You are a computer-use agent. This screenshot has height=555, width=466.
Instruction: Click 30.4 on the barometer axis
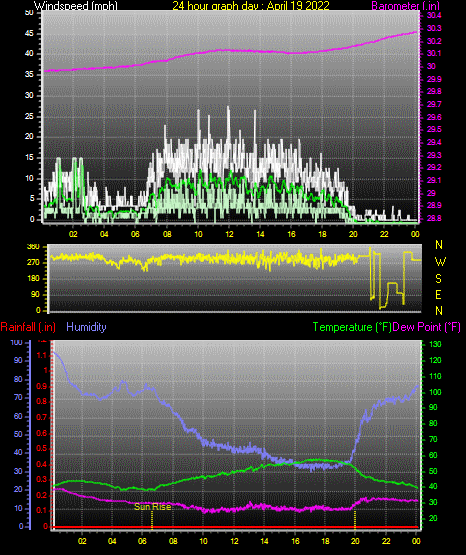coord(434,15)
